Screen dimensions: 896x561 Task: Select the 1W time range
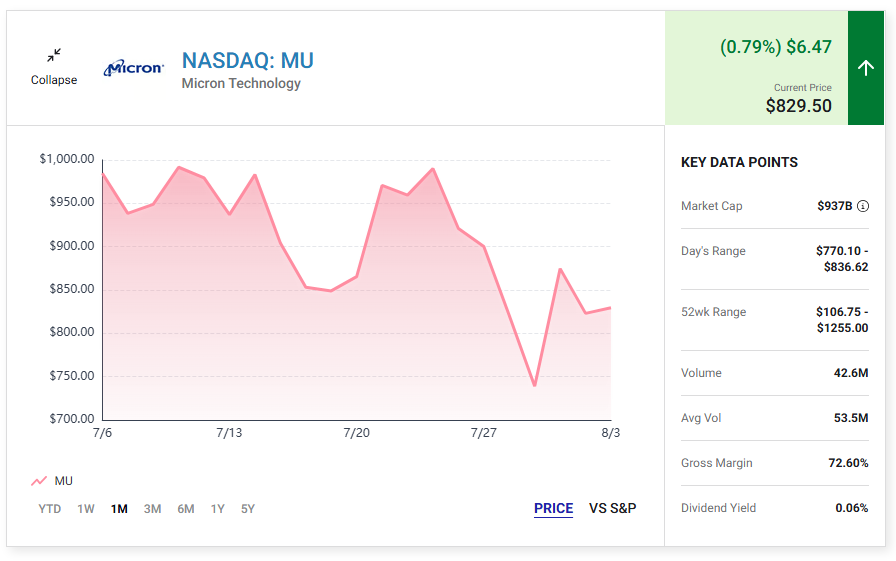pyautogui.click(x=86, y=509)
